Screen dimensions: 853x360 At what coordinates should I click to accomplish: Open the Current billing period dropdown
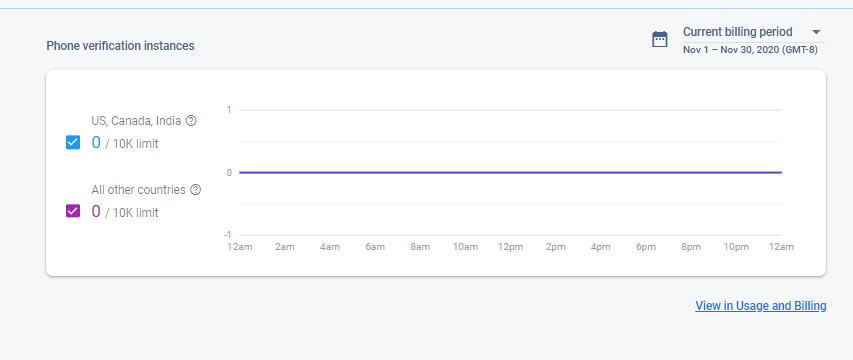pos(754,32)
